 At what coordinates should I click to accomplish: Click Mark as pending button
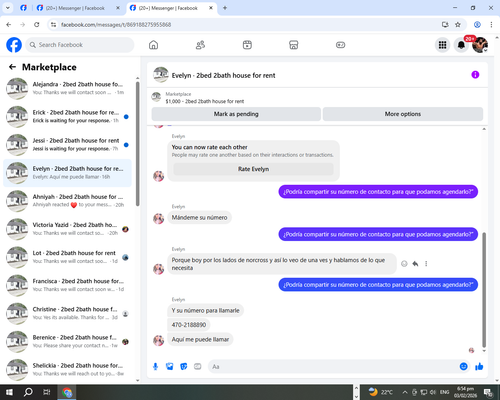[x=236, y=114]
